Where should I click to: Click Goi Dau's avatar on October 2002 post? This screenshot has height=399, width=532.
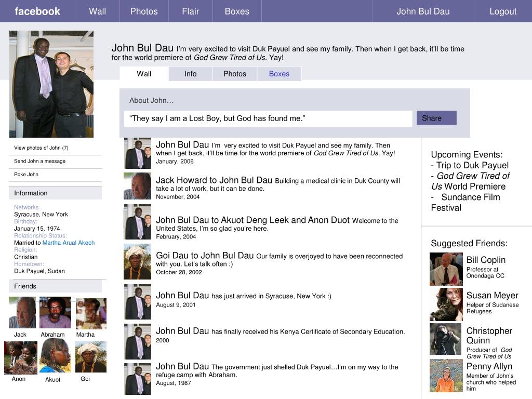click(x=137, y=262)
